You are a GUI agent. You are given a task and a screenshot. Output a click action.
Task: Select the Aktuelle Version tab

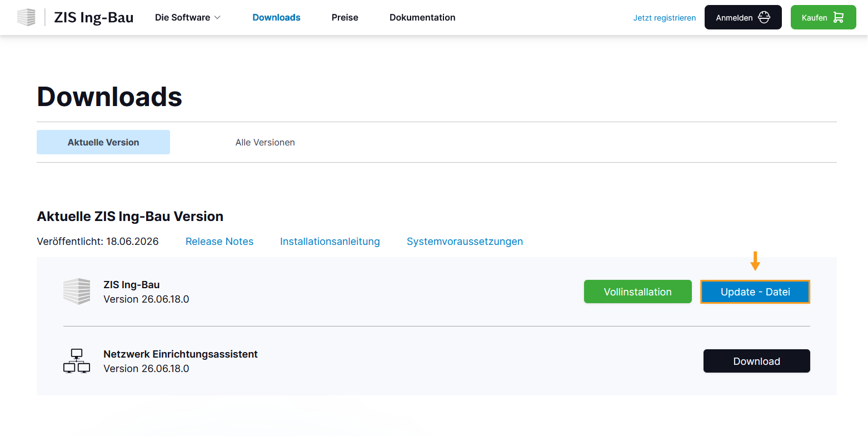click(x=103, y=142)
